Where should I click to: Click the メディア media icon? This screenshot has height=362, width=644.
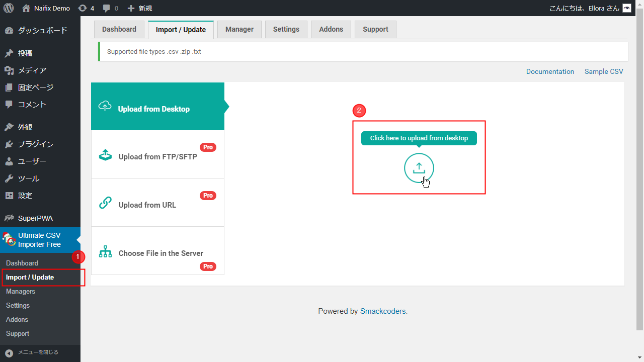9,70
